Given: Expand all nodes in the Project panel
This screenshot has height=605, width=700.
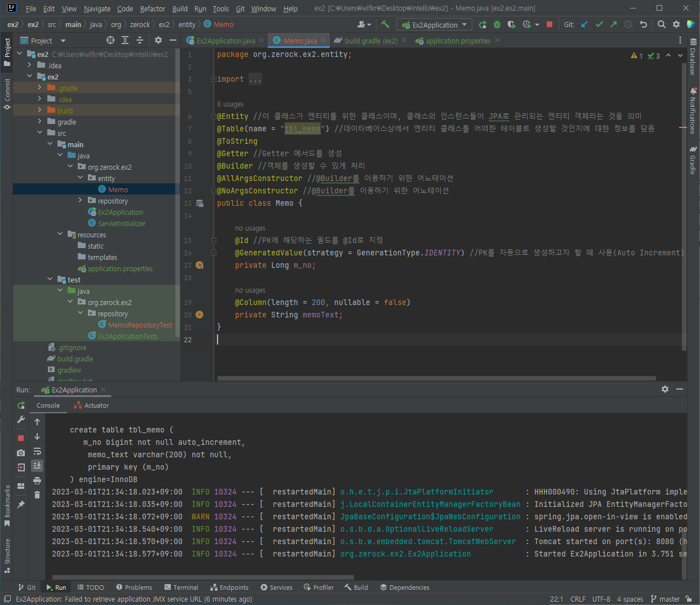Looking at the screenshot, I should [x=125, y=40].
